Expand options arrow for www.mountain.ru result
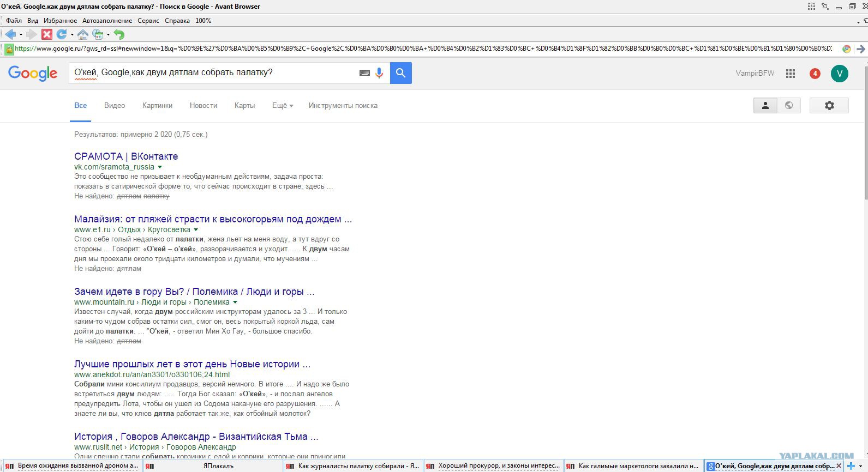This screenshot has height=472, width=868. [x=235, y=302]
